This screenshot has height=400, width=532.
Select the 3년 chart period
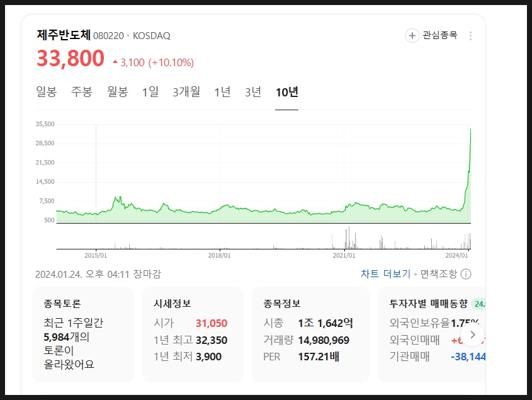tap(253, 92)
